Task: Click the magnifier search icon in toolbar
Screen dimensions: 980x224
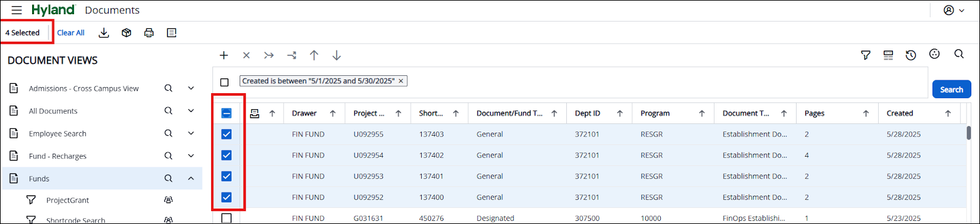Action: (959, 54)
